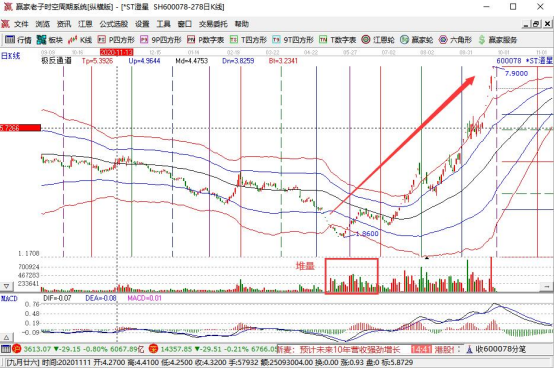The image size is (554, 369).
Task: Open the 工具 menu
Action: (164, 24)
